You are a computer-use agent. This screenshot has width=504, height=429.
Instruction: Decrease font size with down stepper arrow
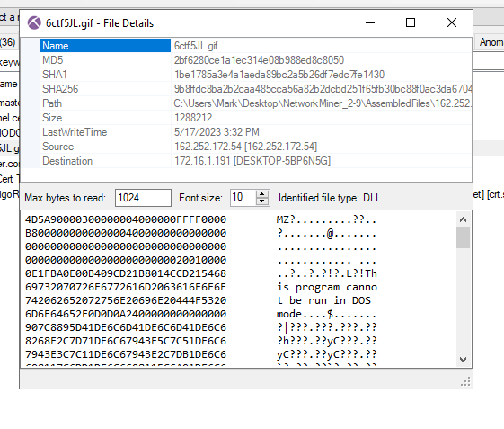pos(262,201)
